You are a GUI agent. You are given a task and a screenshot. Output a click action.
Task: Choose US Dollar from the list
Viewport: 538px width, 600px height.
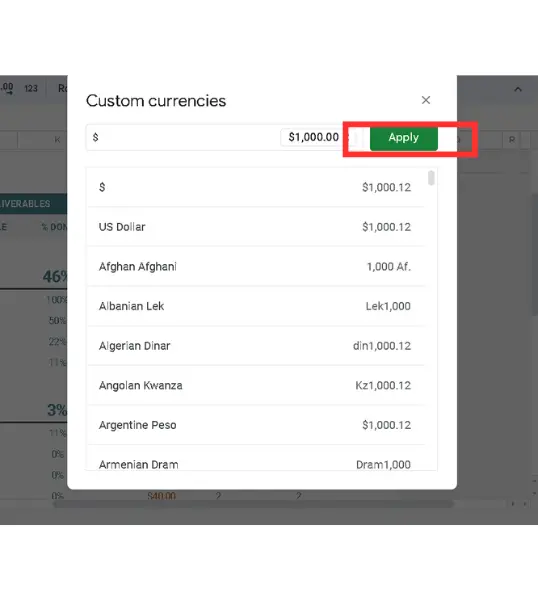[256, 227]
